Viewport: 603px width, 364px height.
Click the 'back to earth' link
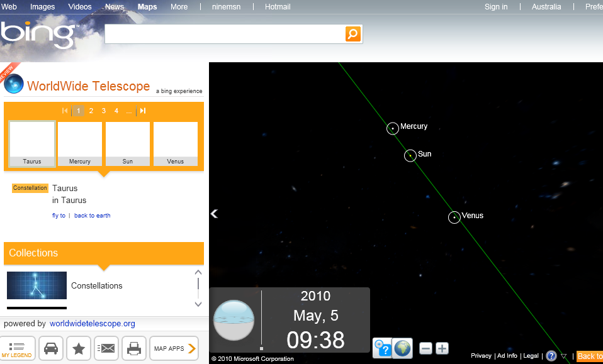pyautogui.click(x=92, y=216)
